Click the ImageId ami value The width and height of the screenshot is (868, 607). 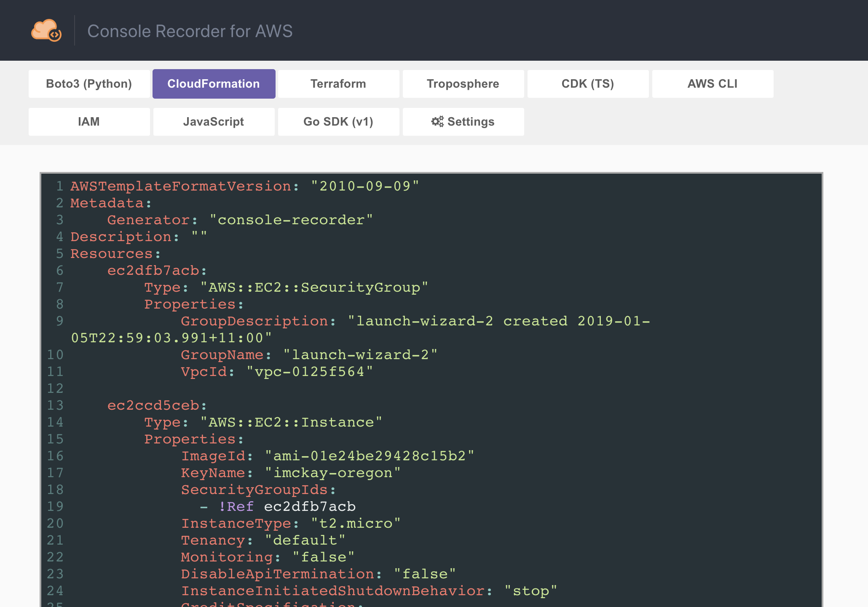(369, 456)
